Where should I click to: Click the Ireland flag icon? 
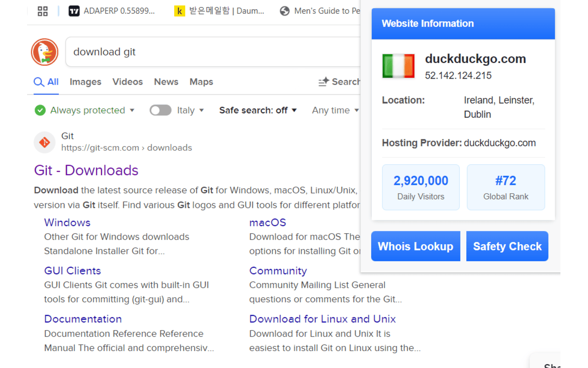[398, 66]
